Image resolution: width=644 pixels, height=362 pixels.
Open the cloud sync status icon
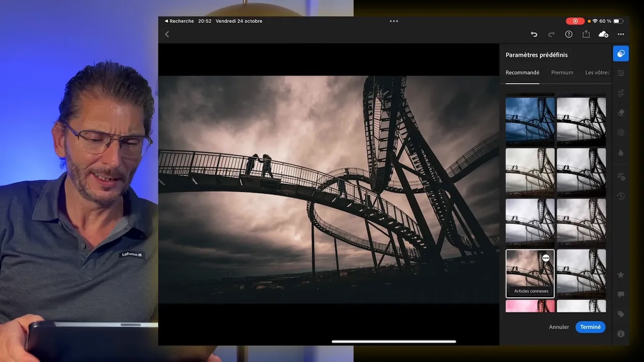click(603, 34)
